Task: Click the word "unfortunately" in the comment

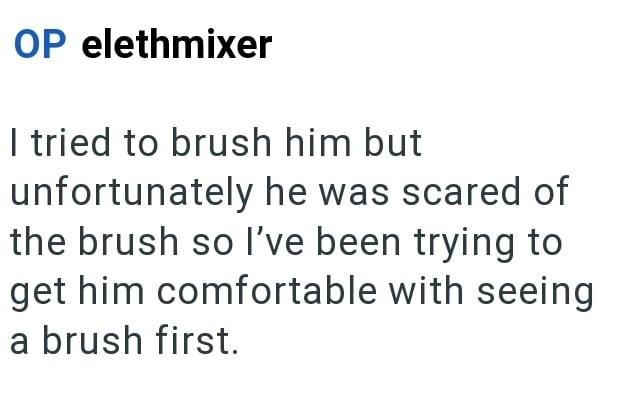Action: tap(130, 193)
